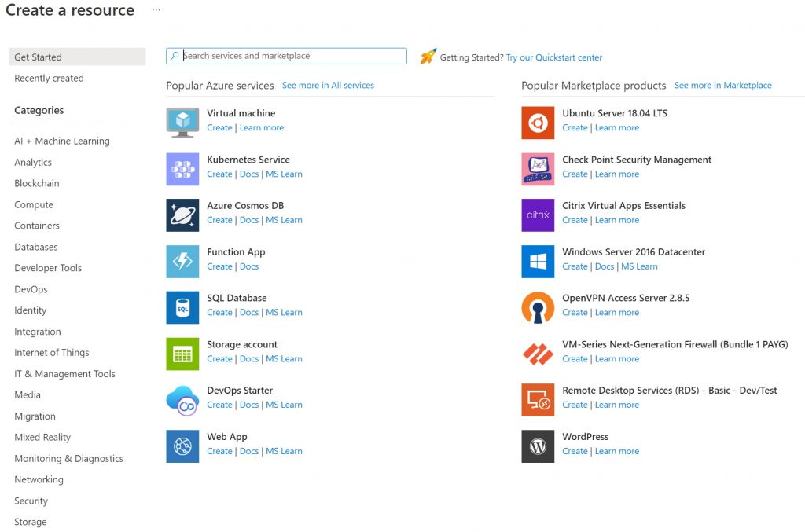805x532 pixels.
Task: Open Learn more for Virtual machine
Action: coord(262,128)
